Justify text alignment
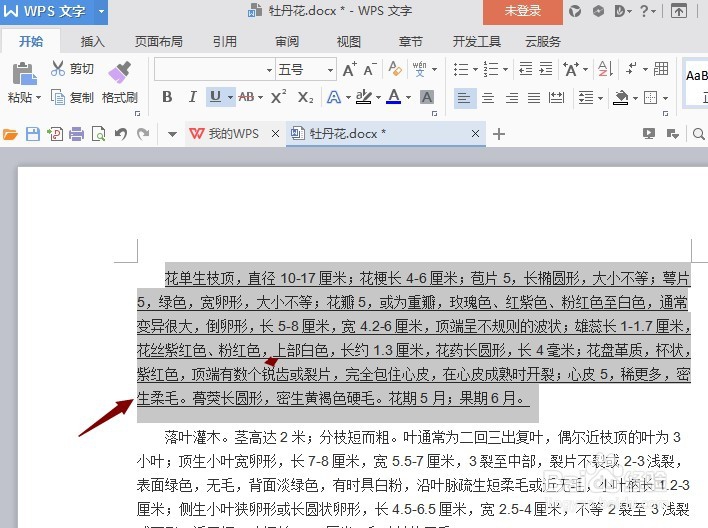 coord(534,98)
